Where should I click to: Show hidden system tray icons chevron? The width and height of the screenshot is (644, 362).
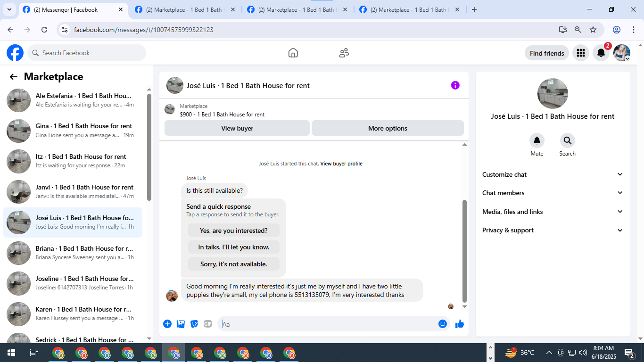click(549, 353)
